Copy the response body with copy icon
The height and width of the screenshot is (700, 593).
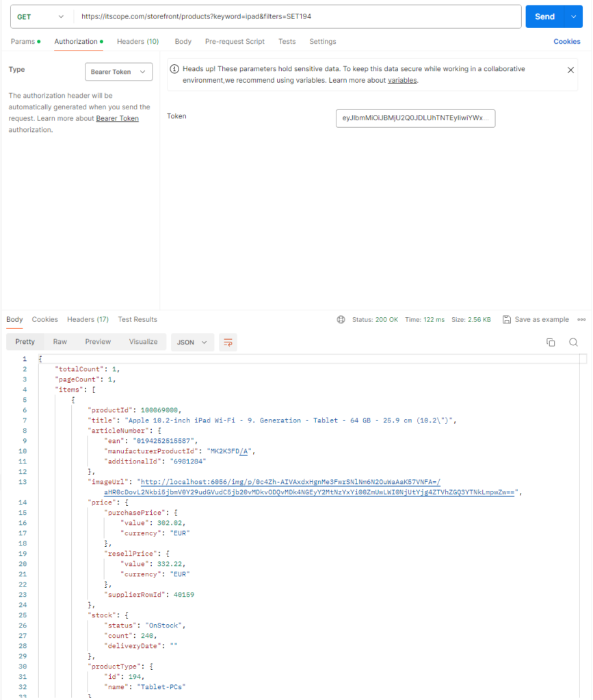tap(551, 342)
